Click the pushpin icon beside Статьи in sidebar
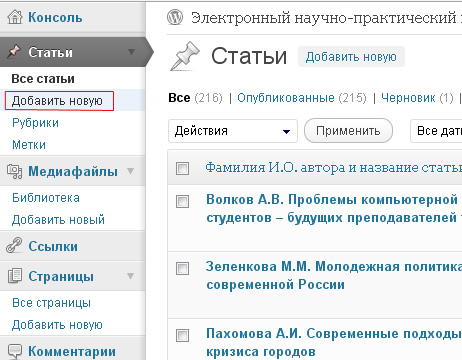Image resolution: width=462 pixels, height=360 pixels. pos(14,52)
